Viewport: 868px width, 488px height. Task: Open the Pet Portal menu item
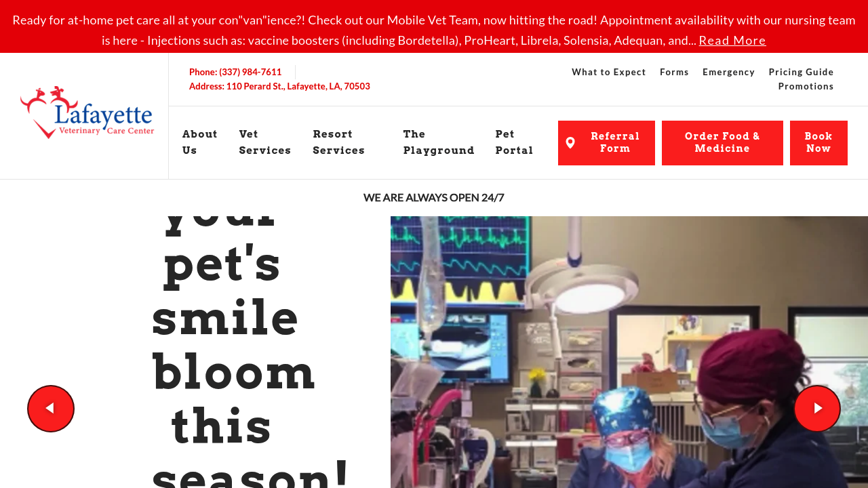515,142
